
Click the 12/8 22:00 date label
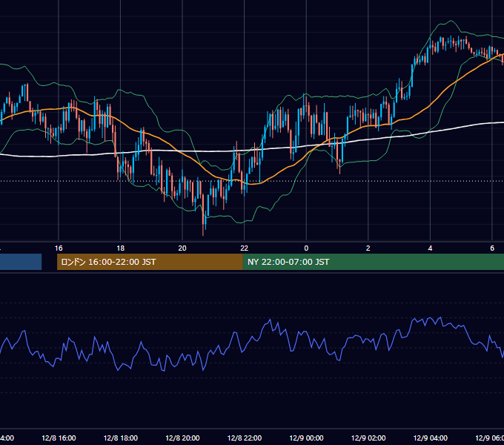[245, 438]
